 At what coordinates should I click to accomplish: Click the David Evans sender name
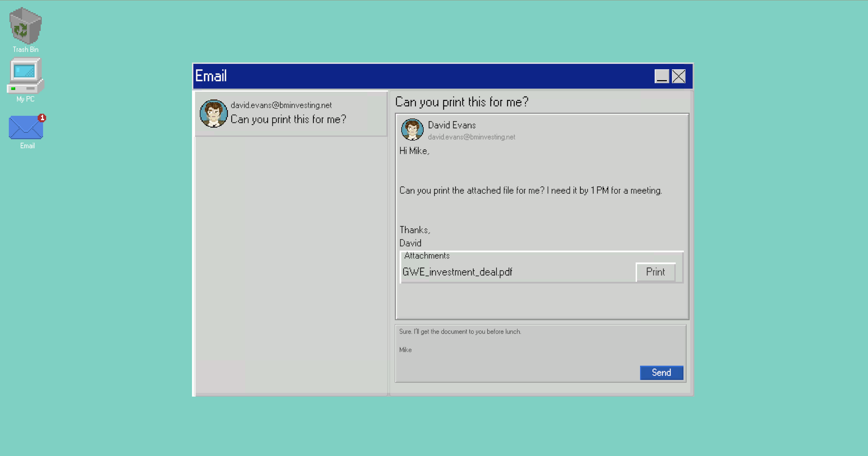click(451, 125)
